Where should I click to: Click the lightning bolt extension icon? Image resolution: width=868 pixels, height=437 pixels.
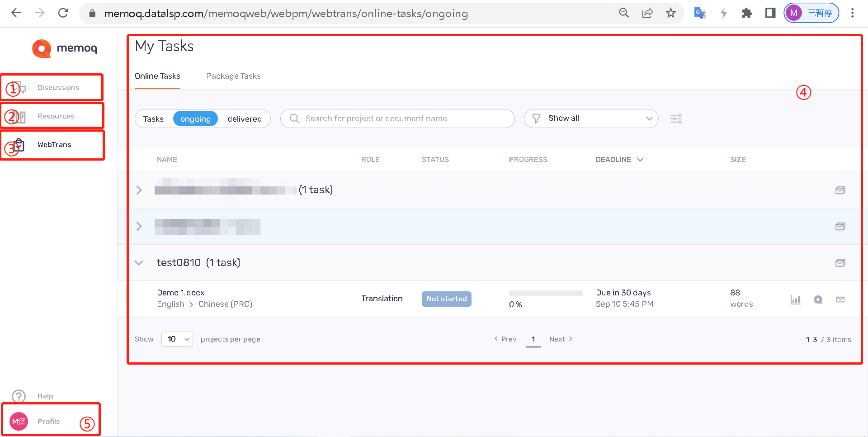pos(723,13)
